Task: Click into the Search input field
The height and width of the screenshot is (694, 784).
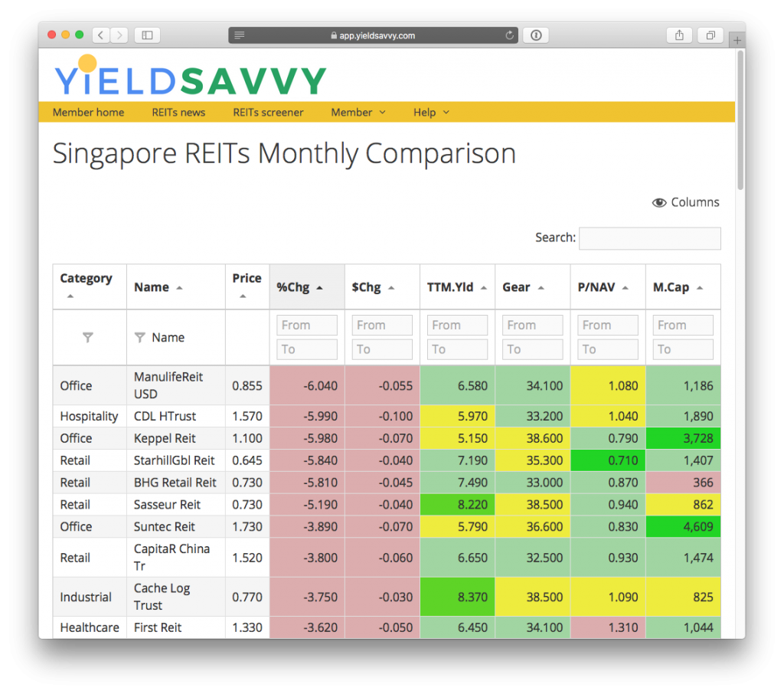Action: 649,238
